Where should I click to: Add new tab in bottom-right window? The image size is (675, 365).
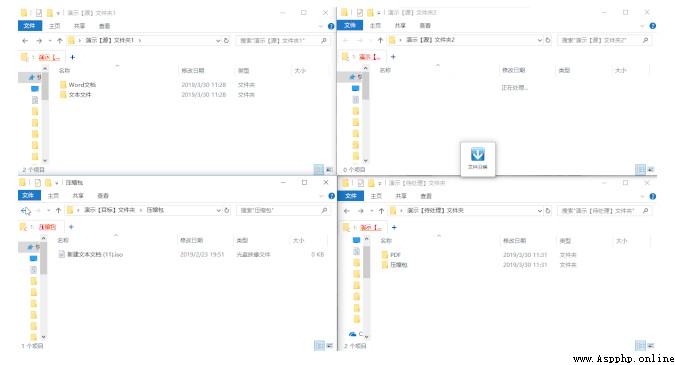coord(394,227)
